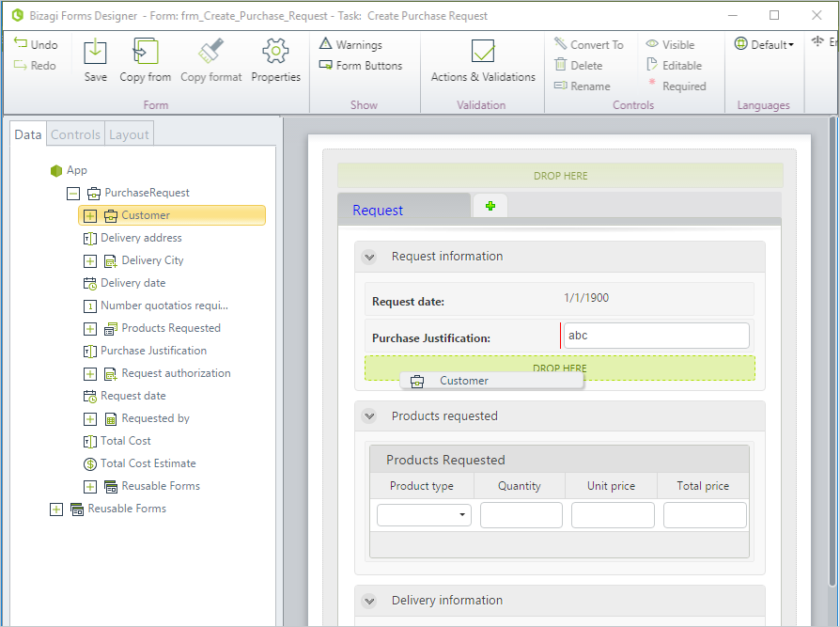This screenshot has height=627, width=840.
Task: Expand the Delivery City node
Action: [x=90, y=261]
